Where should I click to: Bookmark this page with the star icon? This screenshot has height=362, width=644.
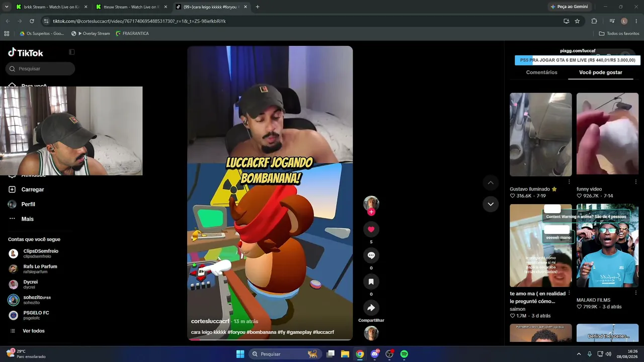(x=577, y=21)
